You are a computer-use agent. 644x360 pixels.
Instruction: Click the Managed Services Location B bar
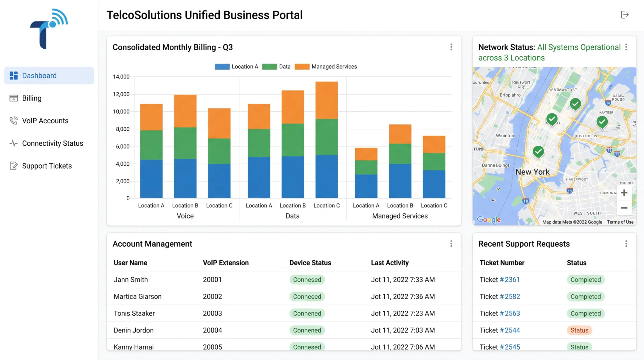(400, 161)
